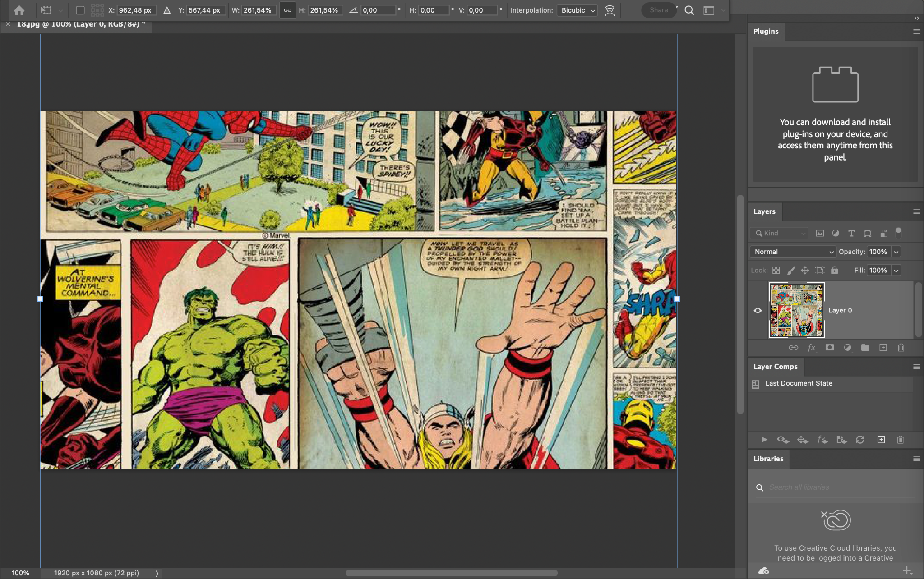Select the Libraries tab

click(x=768, y=458)
